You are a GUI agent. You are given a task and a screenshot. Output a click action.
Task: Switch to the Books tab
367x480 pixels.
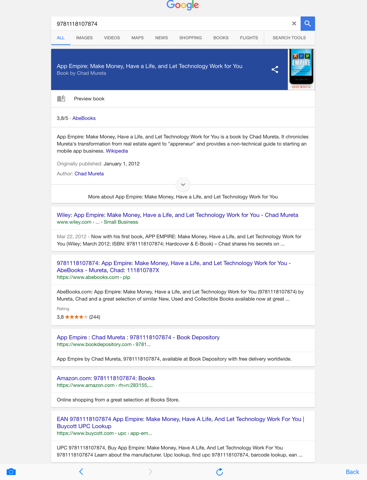pos(221,38)
